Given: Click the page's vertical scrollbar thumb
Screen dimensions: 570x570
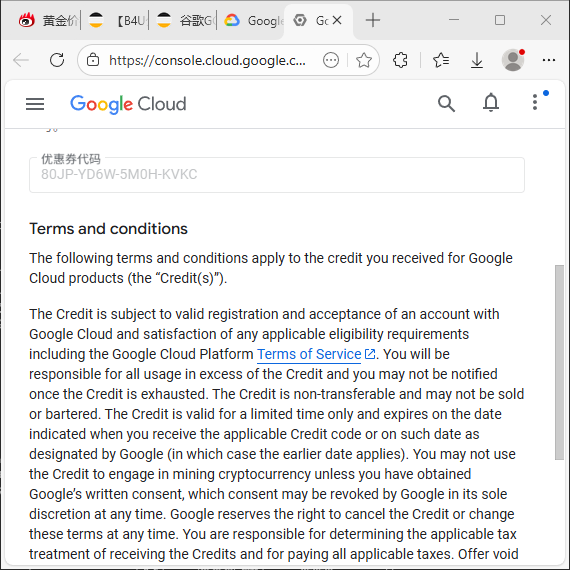Looking at the screenshot, I should tap(559, 362).
